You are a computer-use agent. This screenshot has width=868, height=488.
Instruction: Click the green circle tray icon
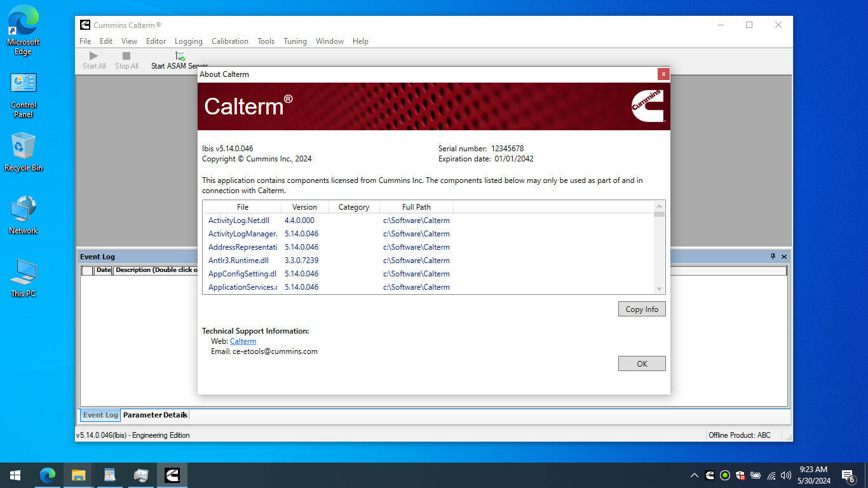click(725, 475)
